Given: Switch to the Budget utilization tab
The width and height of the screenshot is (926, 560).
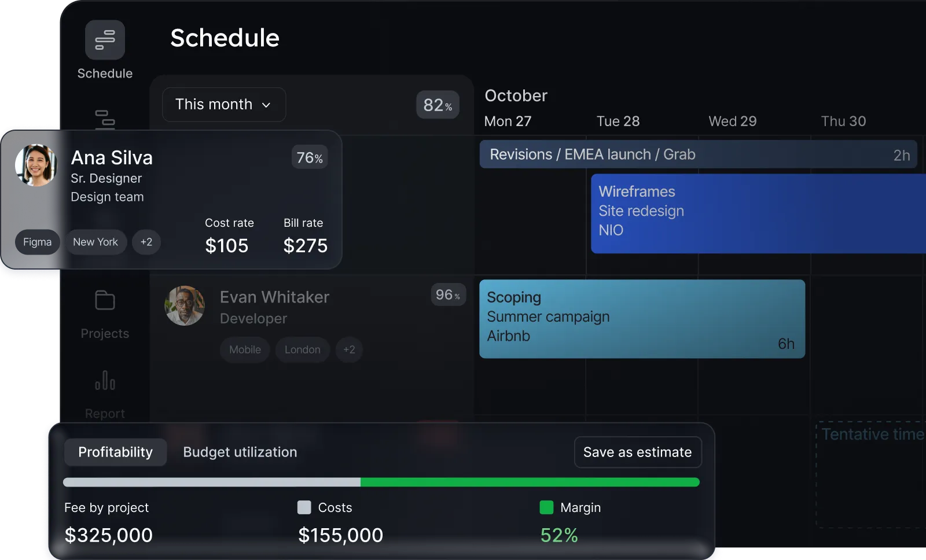Looking at the screenshot, I should coord(240,452).
